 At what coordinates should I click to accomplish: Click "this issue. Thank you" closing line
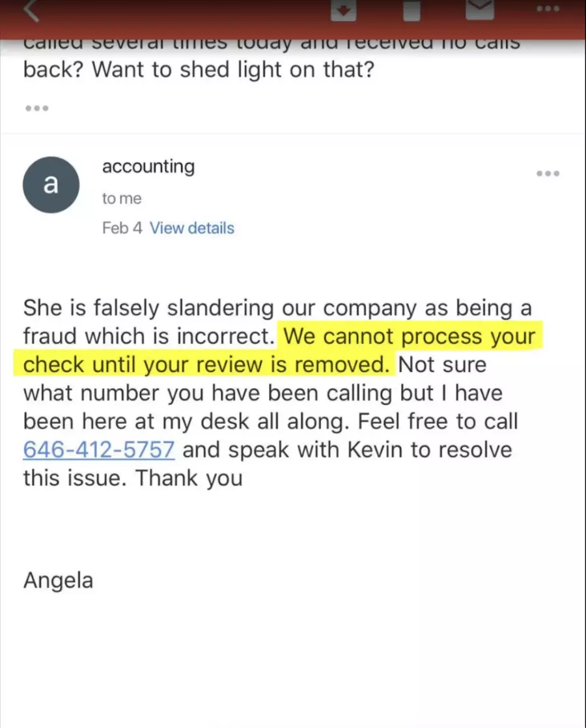click(133, 479)
